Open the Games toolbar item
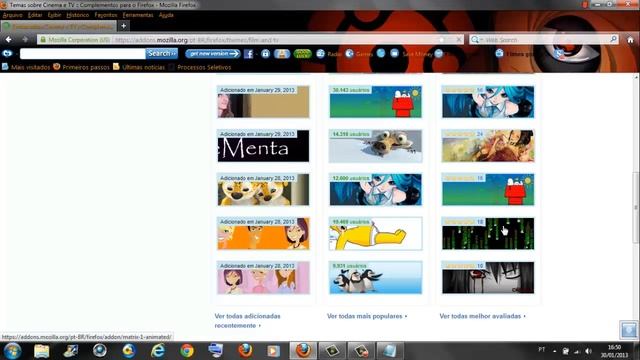The width and height of the screenshot is (640, 360). (x=359, y=54)
